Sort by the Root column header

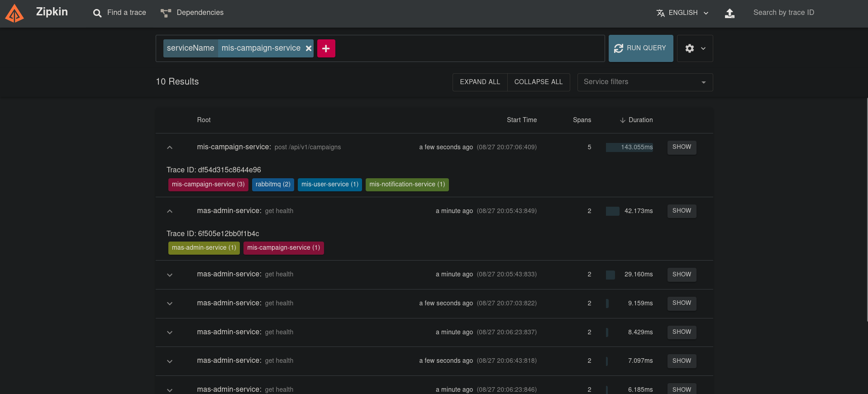coord(204,120)
